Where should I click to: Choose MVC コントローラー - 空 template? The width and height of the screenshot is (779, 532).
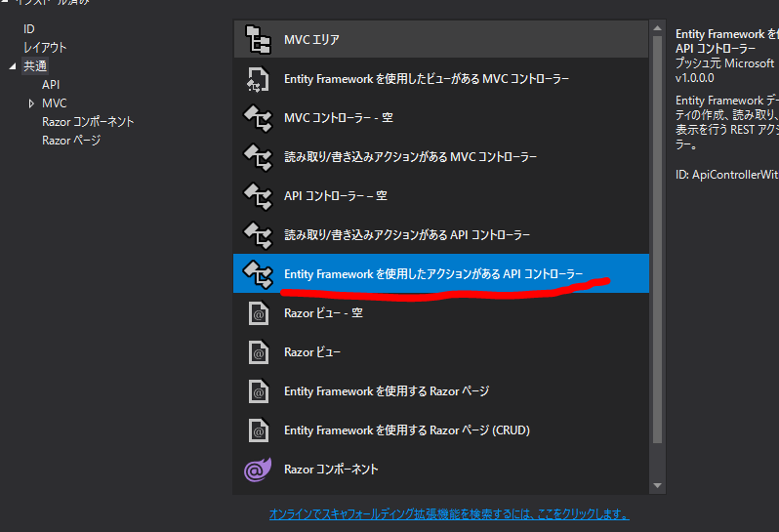tap(339, 118)
